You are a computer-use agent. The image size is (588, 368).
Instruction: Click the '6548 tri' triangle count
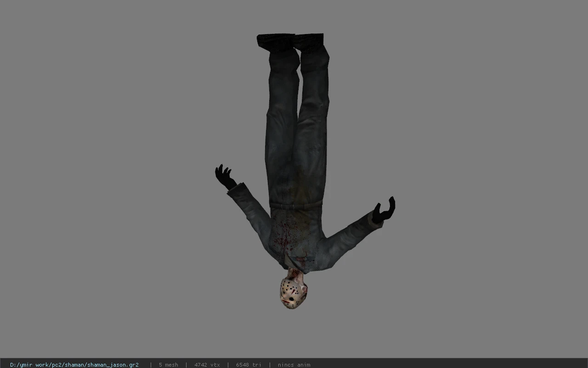pyautogui.click(x=249, y=365)
